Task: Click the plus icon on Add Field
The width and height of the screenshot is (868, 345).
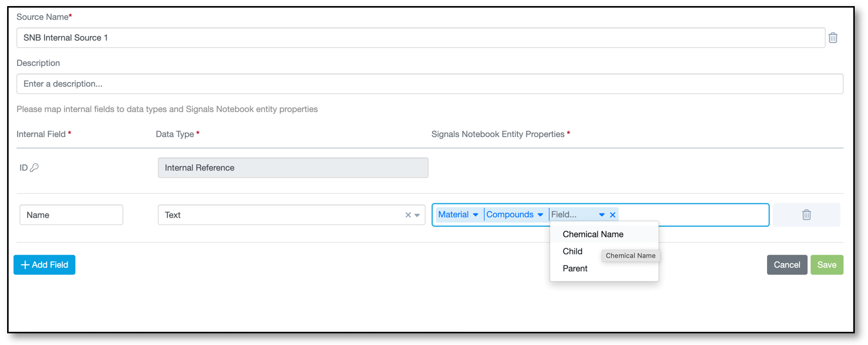Action: pos(25,265)
